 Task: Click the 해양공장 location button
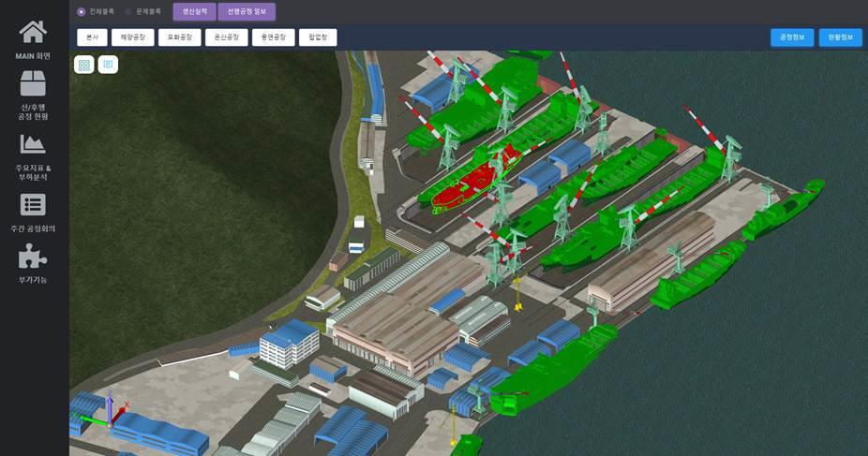click(132, 37)
